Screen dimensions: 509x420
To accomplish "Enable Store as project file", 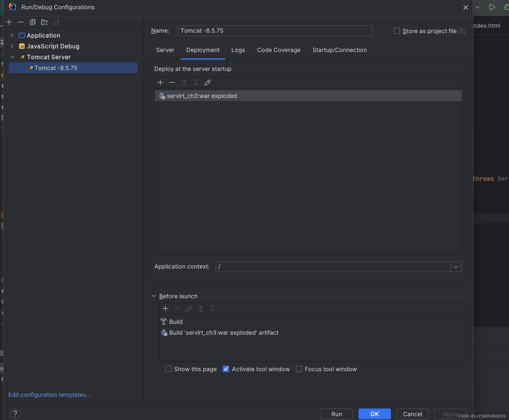I will point(397,31).
